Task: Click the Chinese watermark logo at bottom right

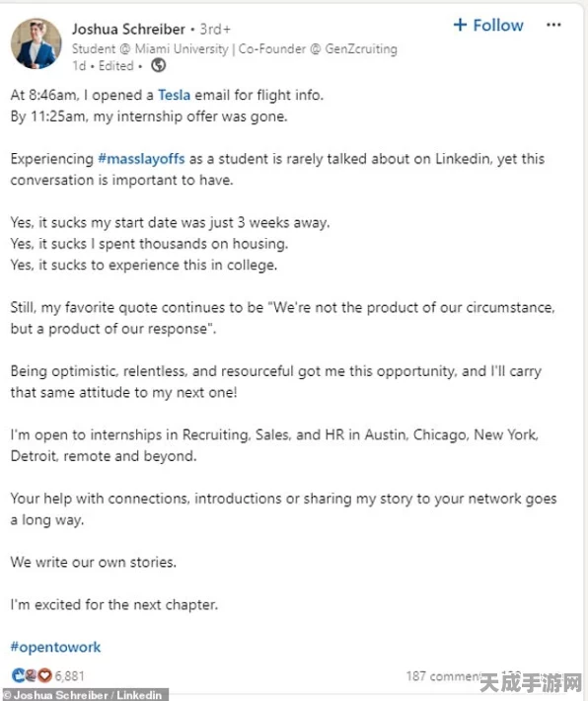Action: pyautogui.click(x=531, y=683)
